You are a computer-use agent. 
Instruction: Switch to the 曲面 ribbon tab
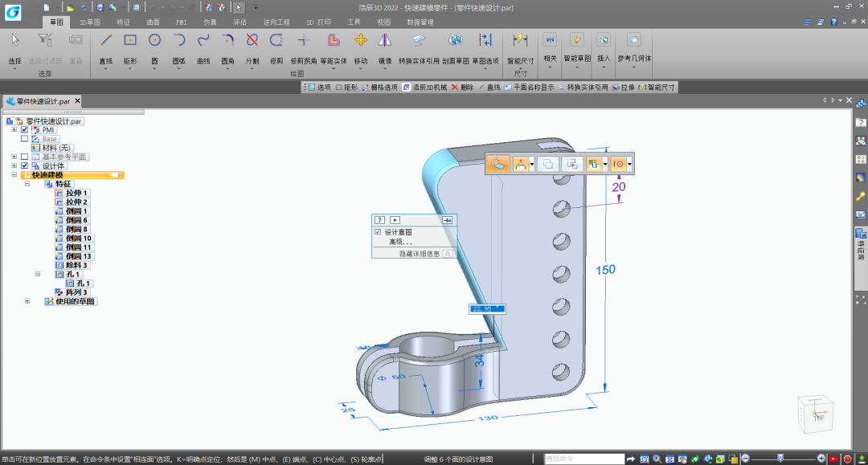pyautogui.click(x=153, y=22)
